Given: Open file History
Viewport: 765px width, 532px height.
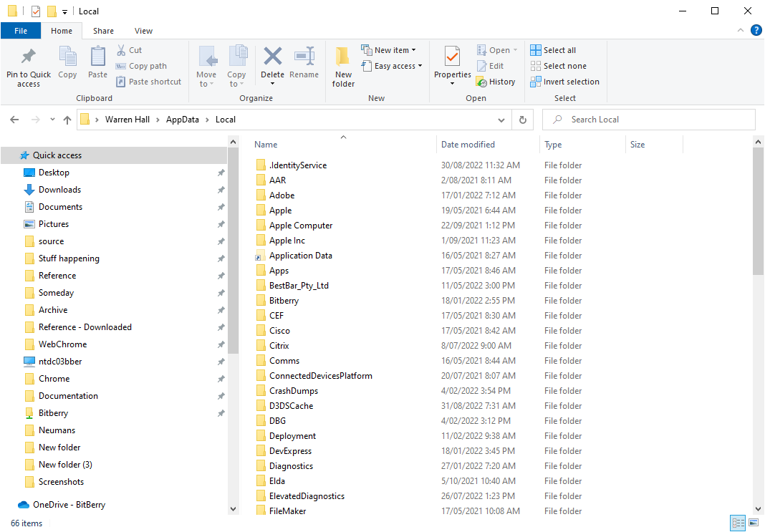Looking at the screenshot, I should (x=496, y=82).
